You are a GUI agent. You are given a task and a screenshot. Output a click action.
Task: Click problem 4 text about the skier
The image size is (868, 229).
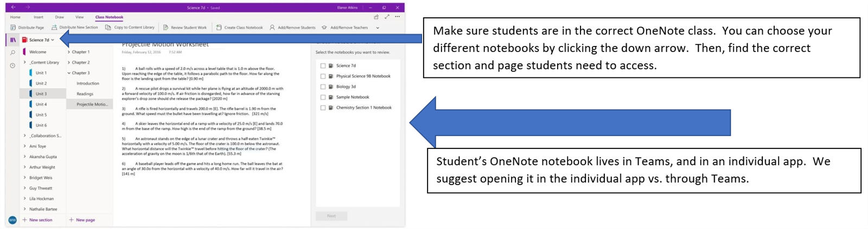point(202,126)
